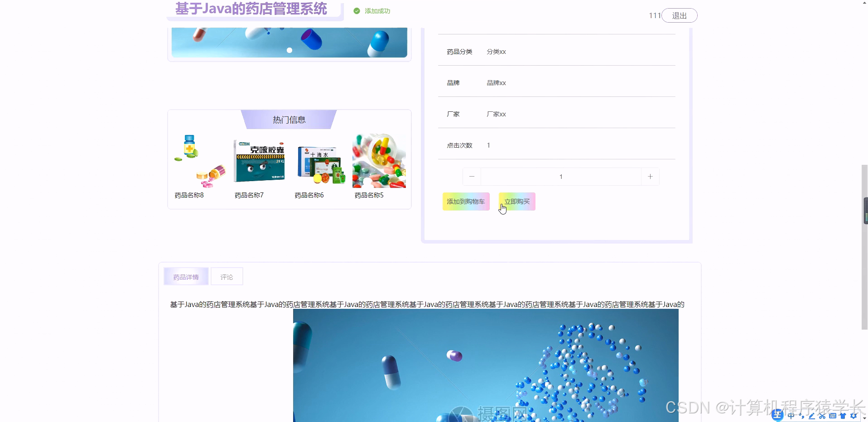Open the 药品名称7 克咳胶囊 product thumbnail
This screenshot has height=422, width=868.
coord(259,161)
